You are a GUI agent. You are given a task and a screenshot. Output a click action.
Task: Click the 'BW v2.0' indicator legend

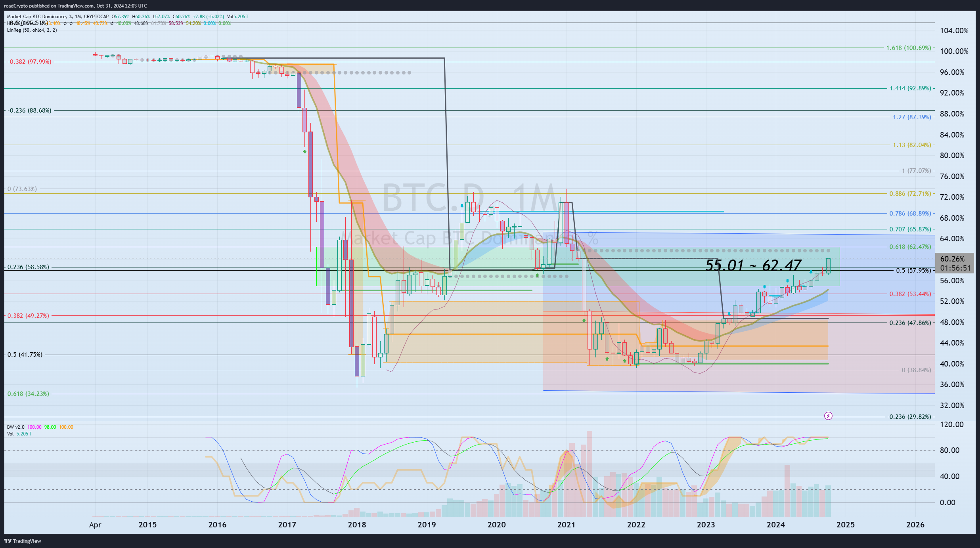pos(15,427)
